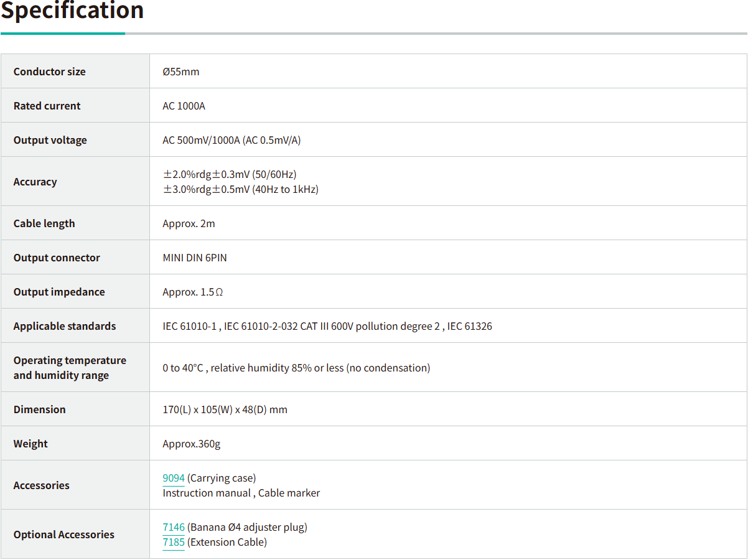Click the Cable length label
The image size is (748, 560).
point(44,223)
